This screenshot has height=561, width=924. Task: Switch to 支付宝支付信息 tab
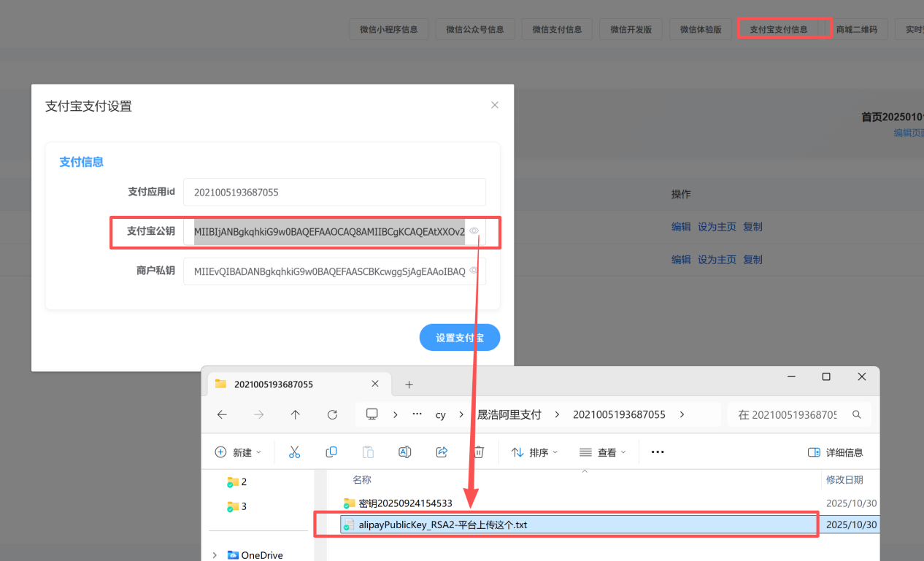(779, 29)
